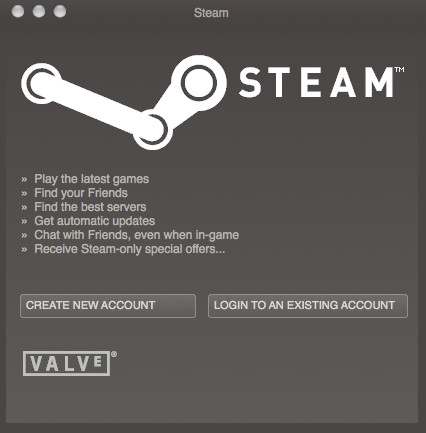Select Receive Steam-only special offers line
Screen dimensions: 426x433
(130, 249)
